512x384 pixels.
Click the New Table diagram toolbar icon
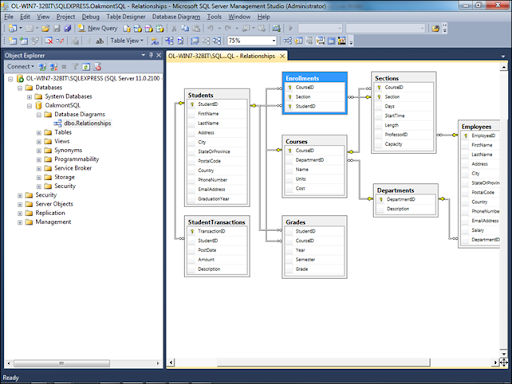pyautogui.click(x=13, y=41)
